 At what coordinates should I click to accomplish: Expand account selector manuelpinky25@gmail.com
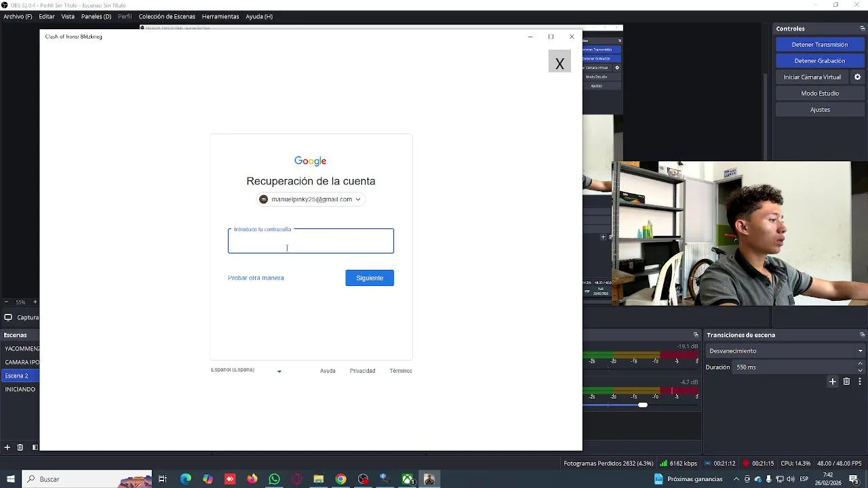pyautogui.click(x=311, y=199)
